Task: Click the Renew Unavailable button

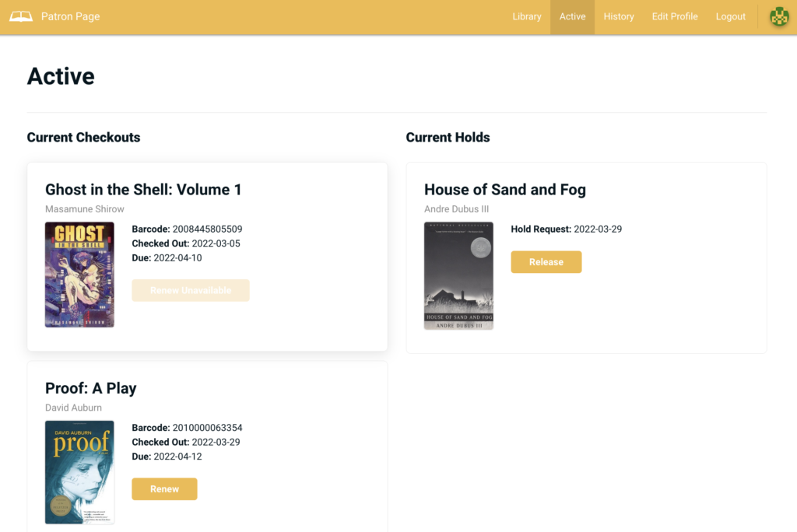Action: (191, 290)
